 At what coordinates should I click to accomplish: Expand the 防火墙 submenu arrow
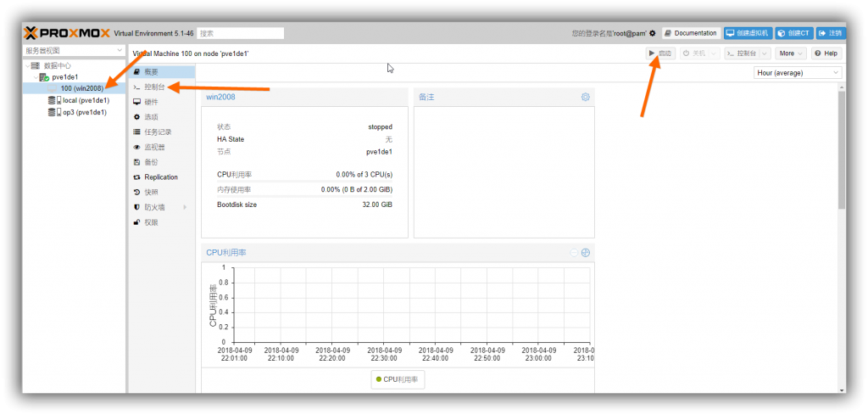point(185,207)
